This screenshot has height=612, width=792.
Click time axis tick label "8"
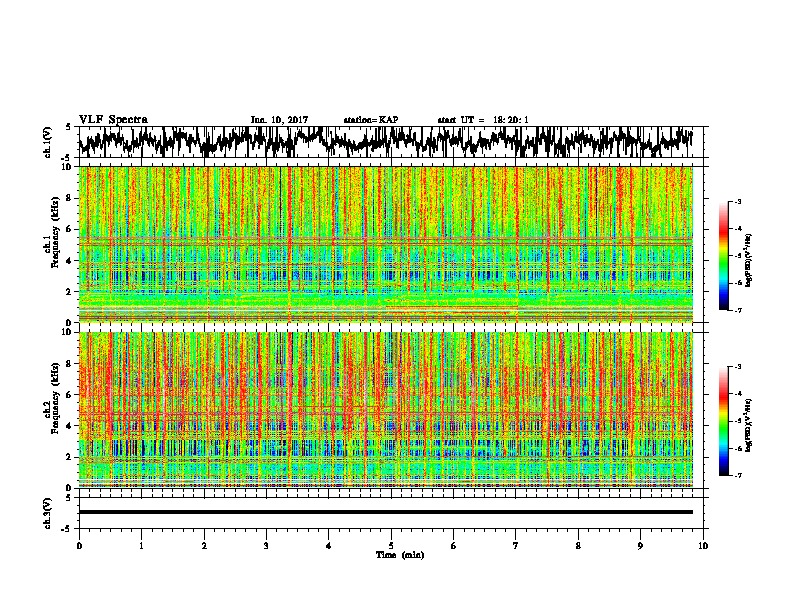pos(578,546)
